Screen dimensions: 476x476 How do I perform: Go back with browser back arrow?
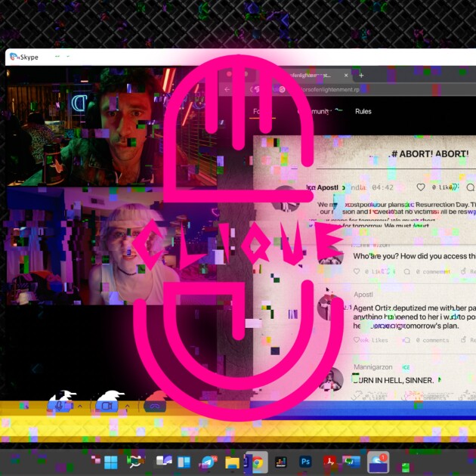pyautogui.click(x=227, y=90)
